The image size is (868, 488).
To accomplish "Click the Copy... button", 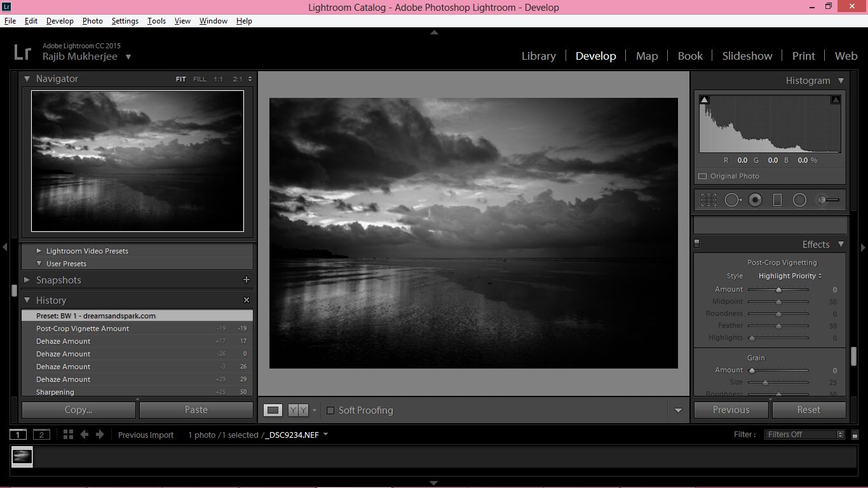I will (x=79, y=410).
